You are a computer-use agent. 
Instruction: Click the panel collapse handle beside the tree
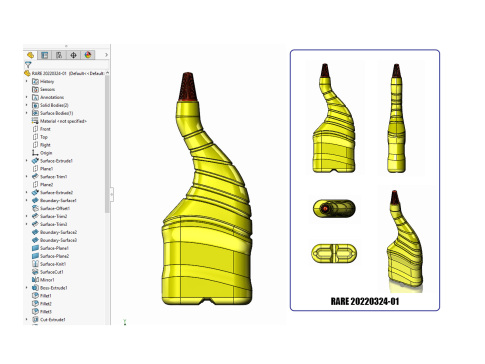112,195
